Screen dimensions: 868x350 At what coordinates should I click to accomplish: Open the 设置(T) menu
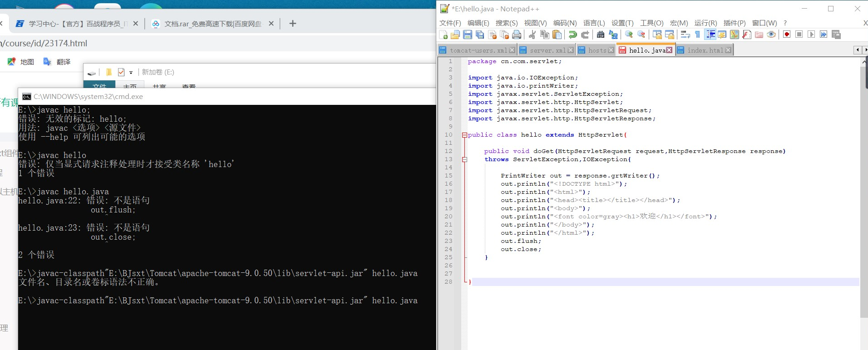pos(622,23)
